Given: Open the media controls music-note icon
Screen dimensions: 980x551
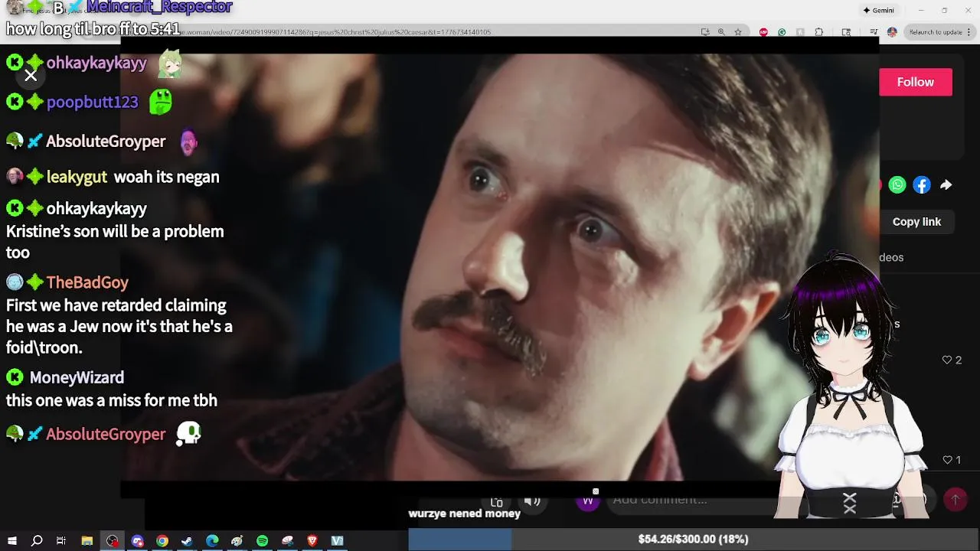Looking at the screenshot, I should pos(874,32).
